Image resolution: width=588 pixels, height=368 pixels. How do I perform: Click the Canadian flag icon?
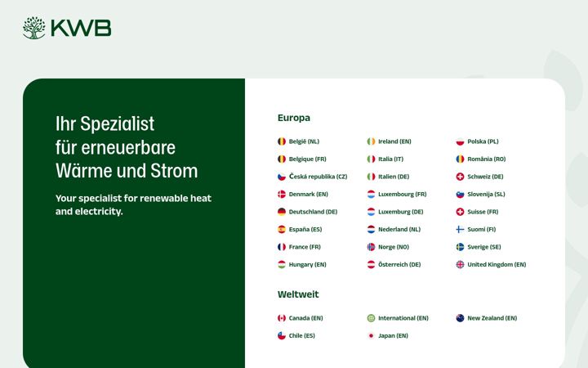(x=282, y=318)
